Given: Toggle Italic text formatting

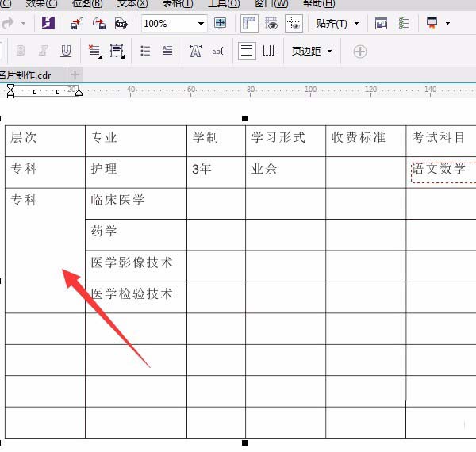Looking at the screenshot, I should pos(43,51).
